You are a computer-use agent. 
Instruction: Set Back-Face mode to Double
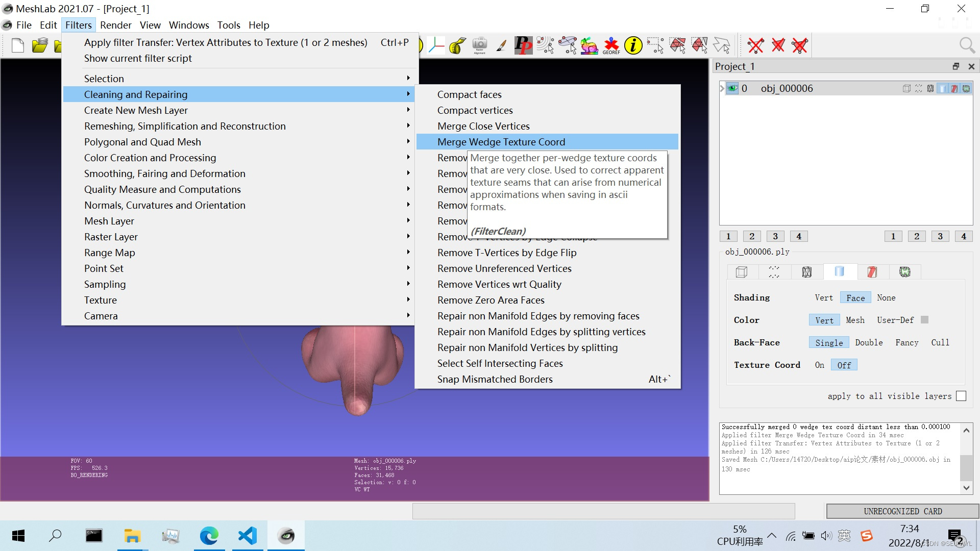[869, 342]
